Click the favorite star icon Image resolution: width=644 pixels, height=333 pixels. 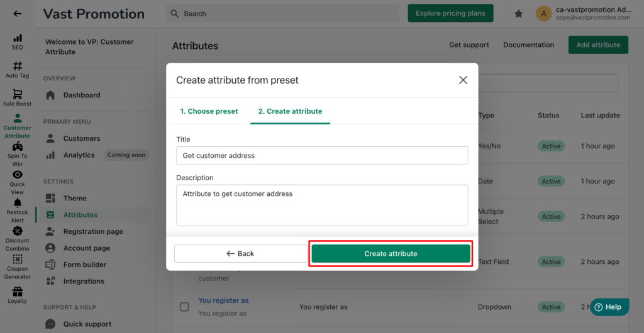(519, 14)
